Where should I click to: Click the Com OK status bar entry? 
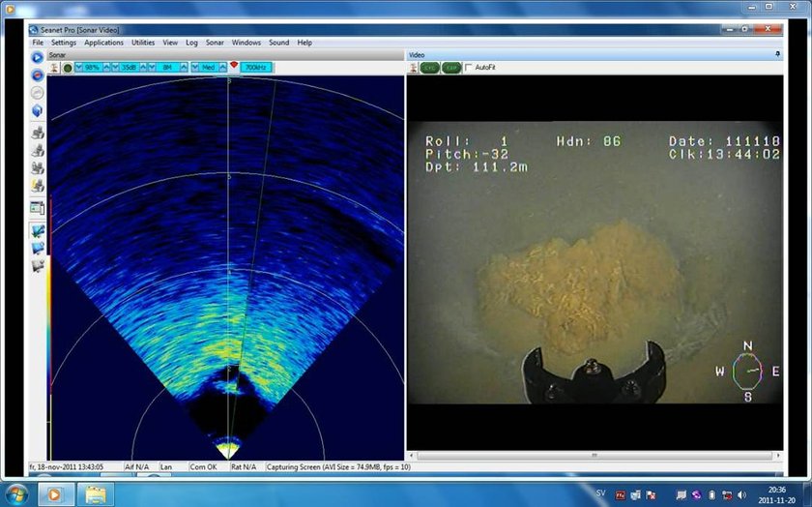pyautogui.click(x=204, y=467)
